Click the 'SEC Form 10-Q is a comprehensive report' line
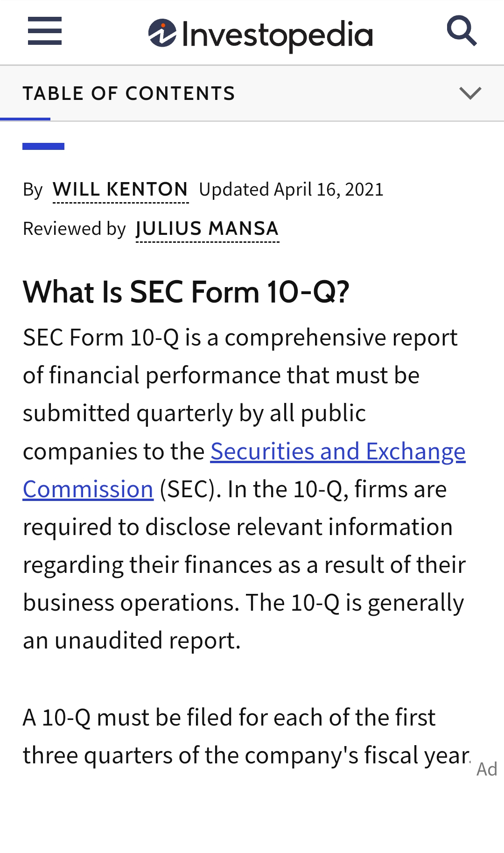This screenshot has width=504, height=853. point(240,338)
